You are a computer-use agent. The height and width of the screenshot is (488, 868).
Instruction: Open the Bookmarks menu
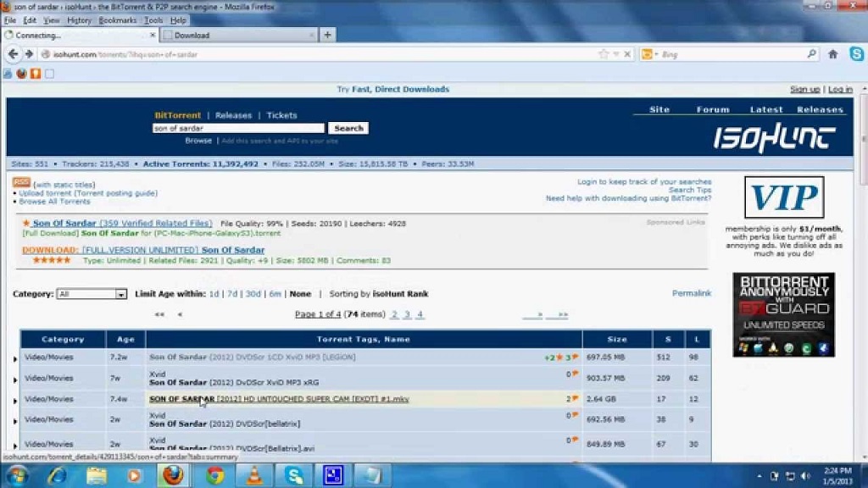(117, 20)
